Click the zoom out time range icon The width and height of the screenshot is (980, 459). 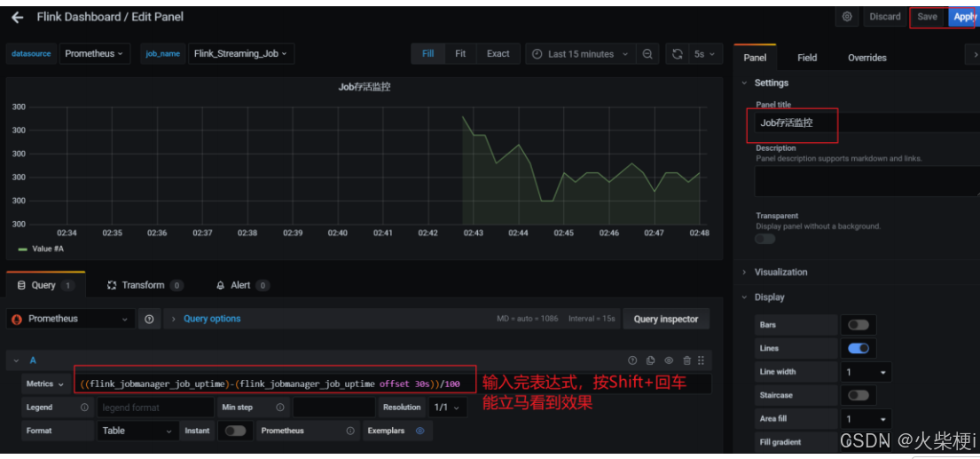[647, 54]
